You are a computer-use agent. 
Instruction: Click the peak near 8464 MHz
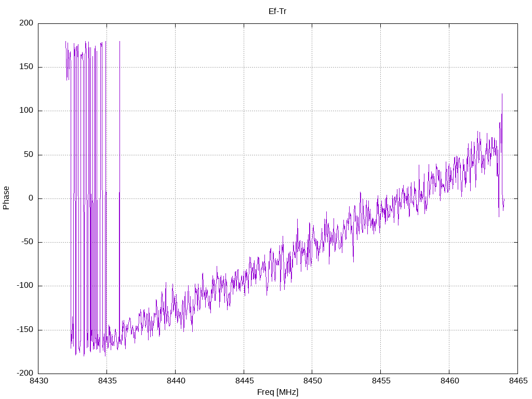pos(502,95)
